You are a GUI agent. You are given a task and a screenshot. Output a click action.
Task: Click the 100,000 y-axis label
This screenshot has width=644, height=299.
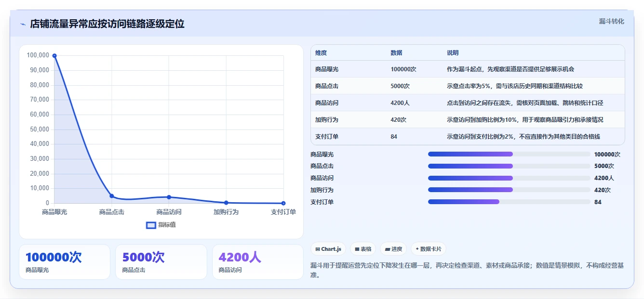tap(38, 55)
